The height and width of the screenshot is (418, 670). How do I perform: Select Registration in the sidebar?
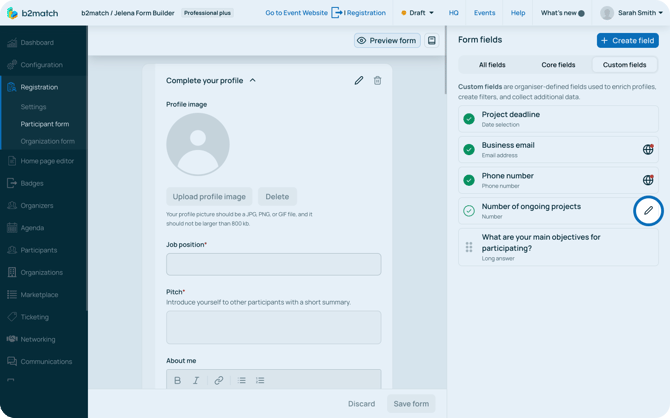(x=39, y=87)
